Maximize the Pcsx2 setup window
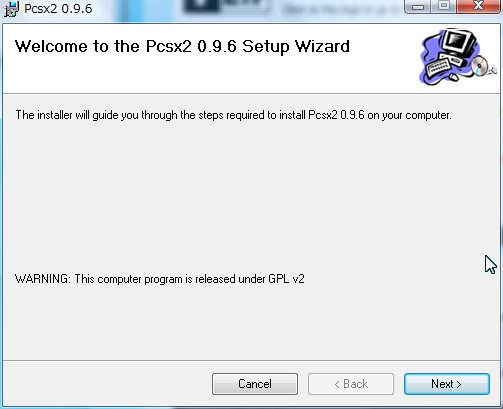Viewport: 503px width, 409px height. click(444, 6)
